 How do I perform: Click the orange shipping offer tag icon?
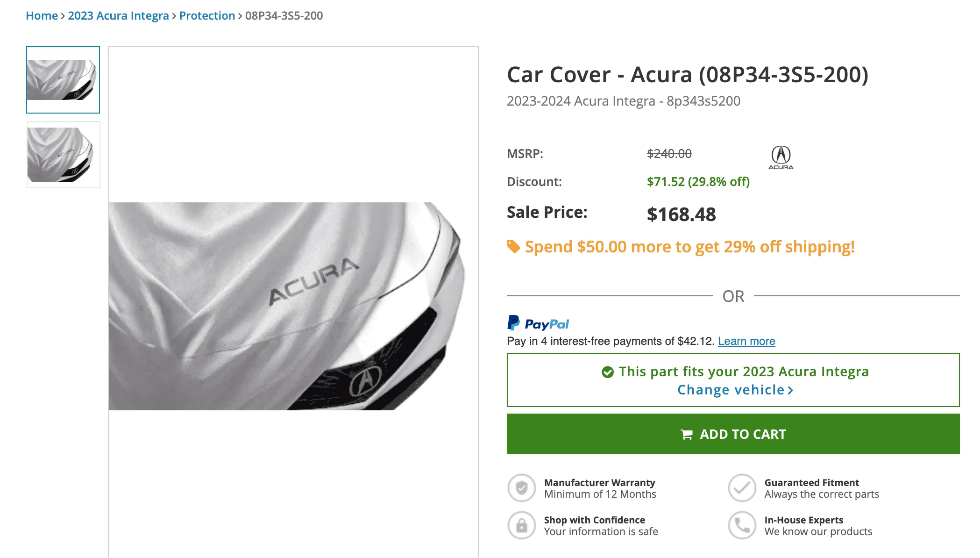(513, 246)
